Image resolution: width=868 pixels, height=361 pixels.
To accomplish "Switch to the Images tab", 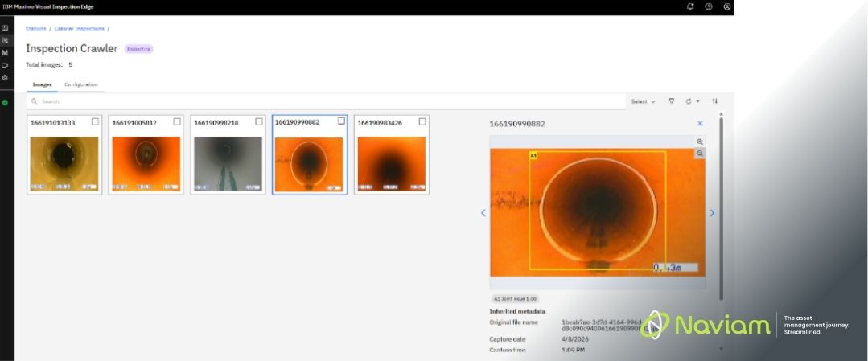I will click(42, 84).
